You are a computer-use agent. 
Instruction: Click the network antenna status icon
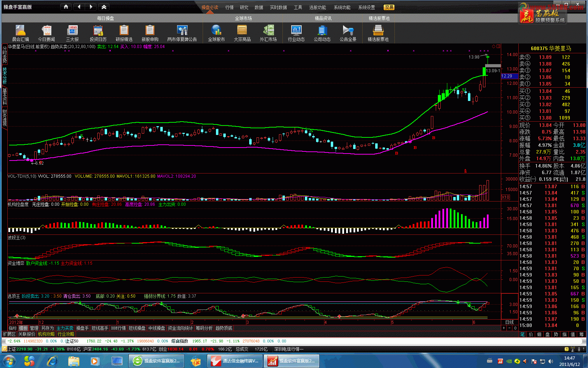pos(573,349)
